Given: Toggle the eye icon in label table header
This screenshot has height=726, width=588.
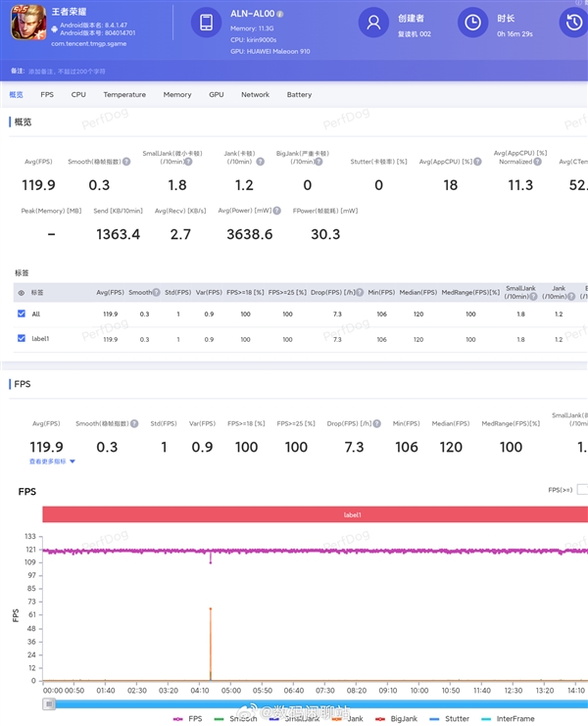Looking at the screenshot, I should tap(22, 292).
